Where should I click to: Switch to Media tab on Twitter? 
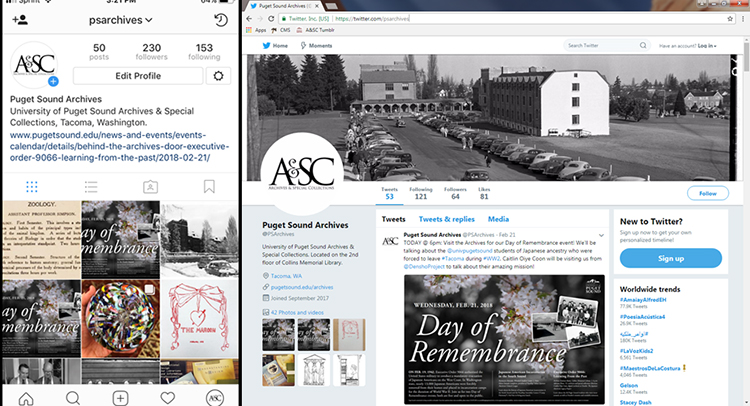pyautogui.click(x=498, y=219)
